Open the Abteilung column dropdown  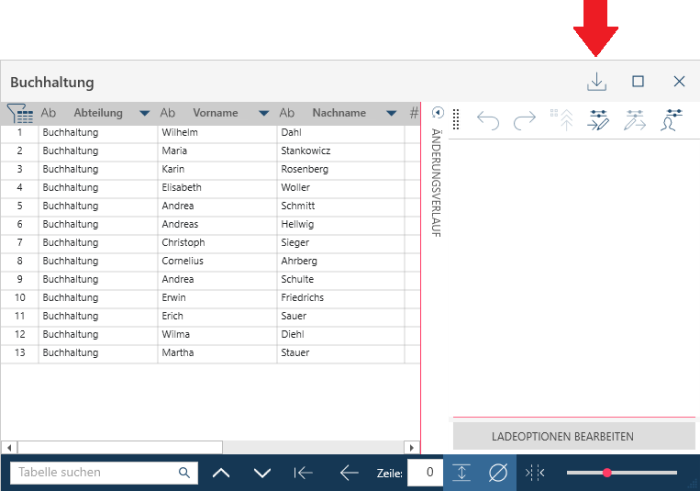[x=145, y=114]
